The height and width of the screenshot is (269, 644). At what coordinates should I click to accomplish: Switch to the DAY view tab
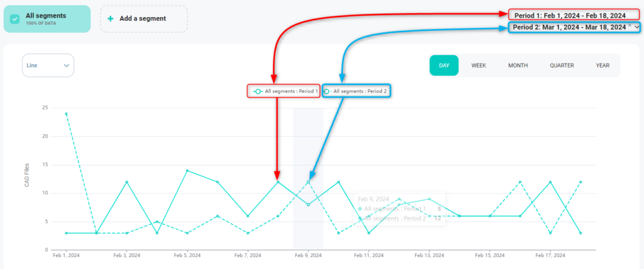click(x=444, y=65)
